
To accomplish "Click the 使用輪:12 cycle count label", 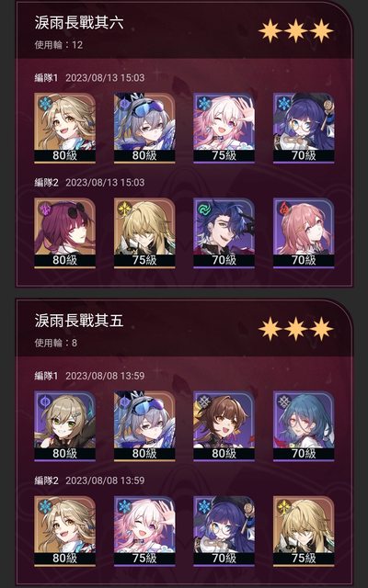I will pyautogui.click(x=59, y=45).
